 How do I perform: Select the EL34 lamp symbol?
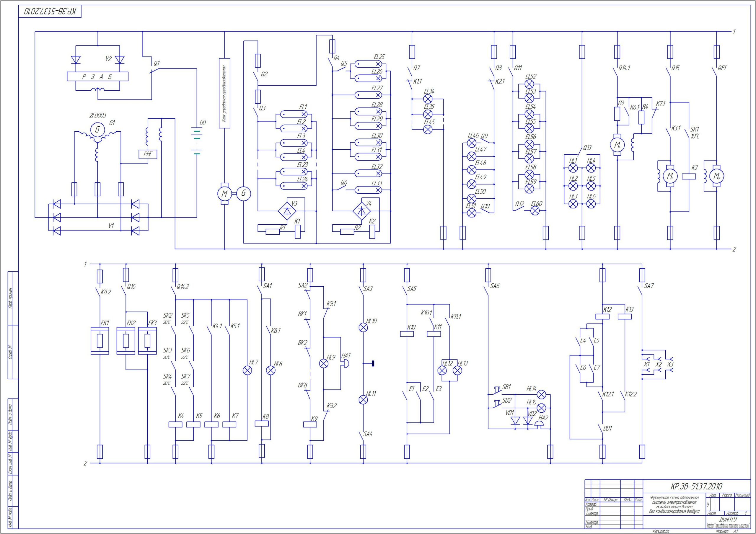point(428,99)
